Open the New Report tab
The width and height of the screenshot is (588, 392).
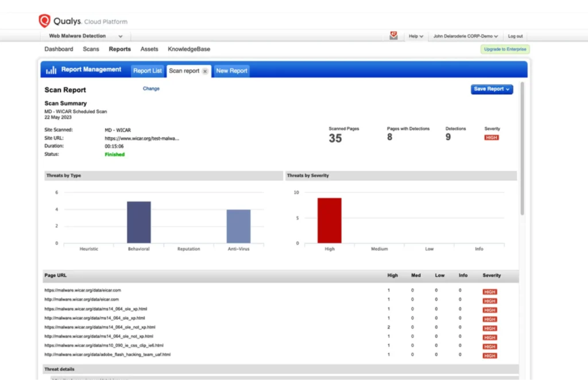[x=232, y=71]
